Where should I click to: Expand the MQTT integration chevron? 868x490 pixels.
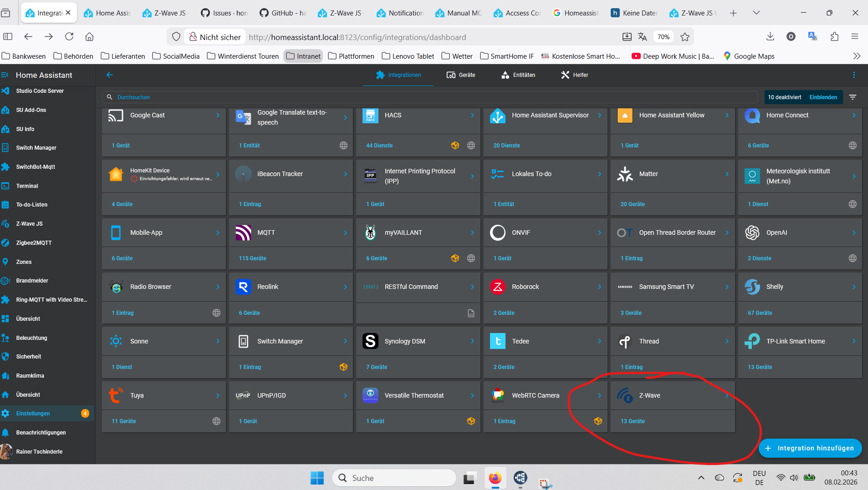coord(345,232)
